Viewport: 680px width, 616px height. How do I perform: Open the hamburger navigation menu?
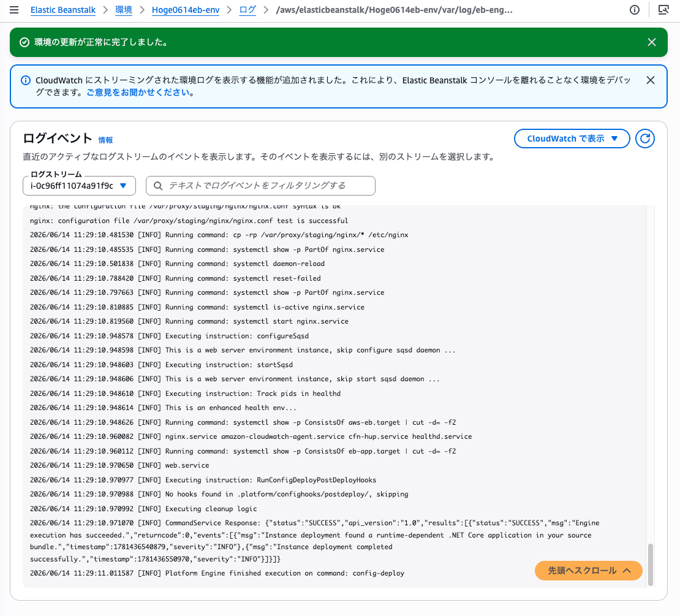tap(14, 10)
